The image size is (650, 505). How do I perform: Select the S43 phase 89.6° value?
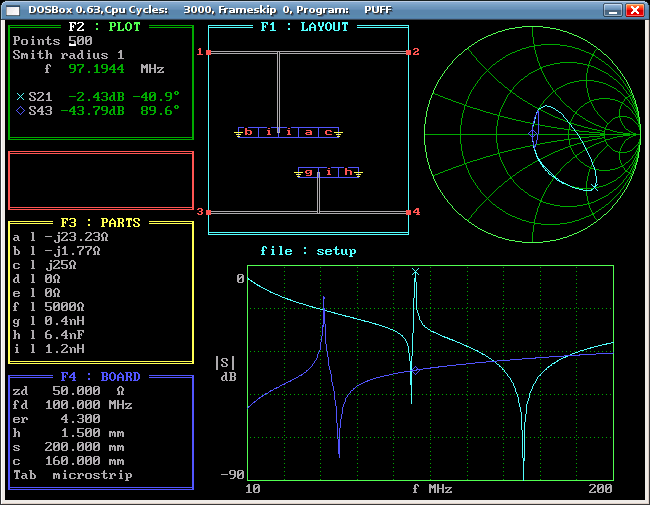pyautogui.click(x=160, y=111)
